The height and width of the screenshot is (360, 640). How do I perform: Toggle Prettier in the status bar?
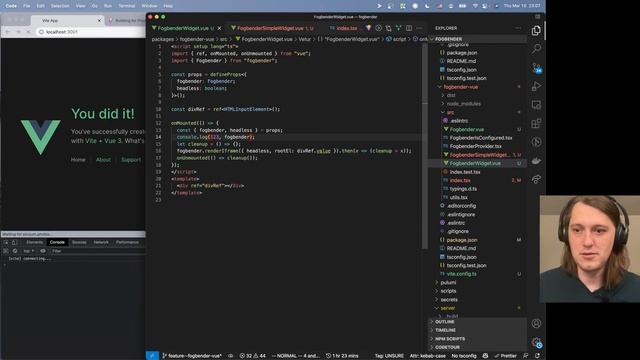click(x=505, y=356)
